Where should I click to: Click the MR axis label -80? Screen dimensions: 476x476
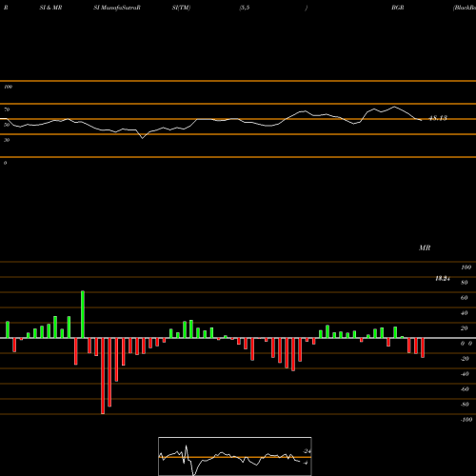click(x=465, y=405)
